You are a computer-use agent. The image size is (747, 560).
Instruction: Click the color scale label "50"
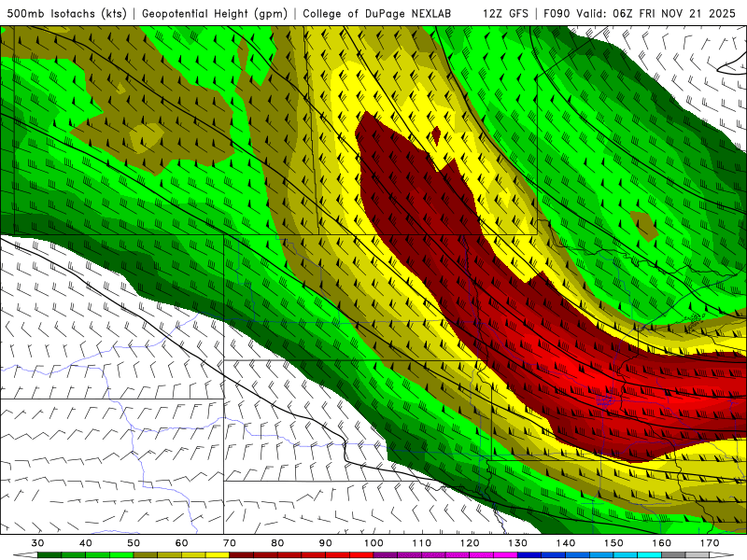tap(134, 543)
